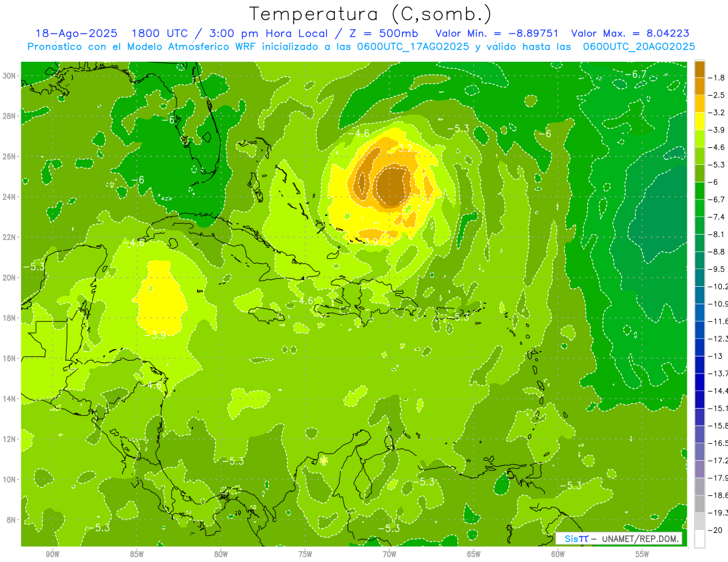Click the "Valor Max. = 8.04223" text

(x=630, y=33)
